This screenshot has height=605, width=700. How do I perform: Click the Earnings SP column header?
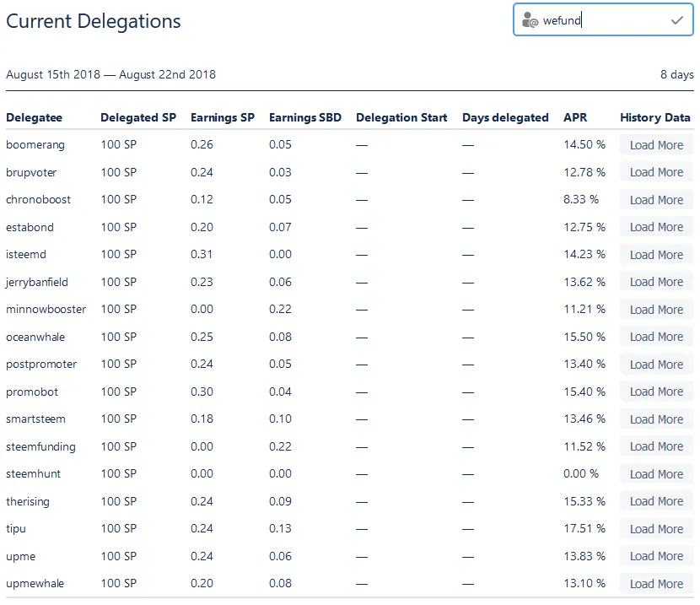pos(223,117)
